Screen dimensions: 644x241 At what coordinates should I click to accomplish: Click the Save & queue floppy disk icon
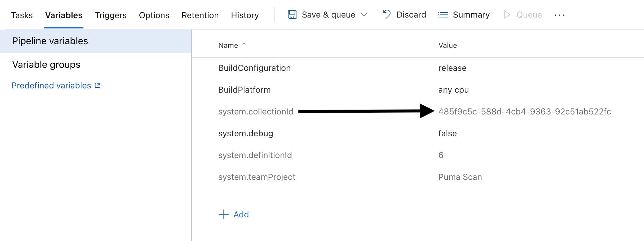[x=292, y=15]
